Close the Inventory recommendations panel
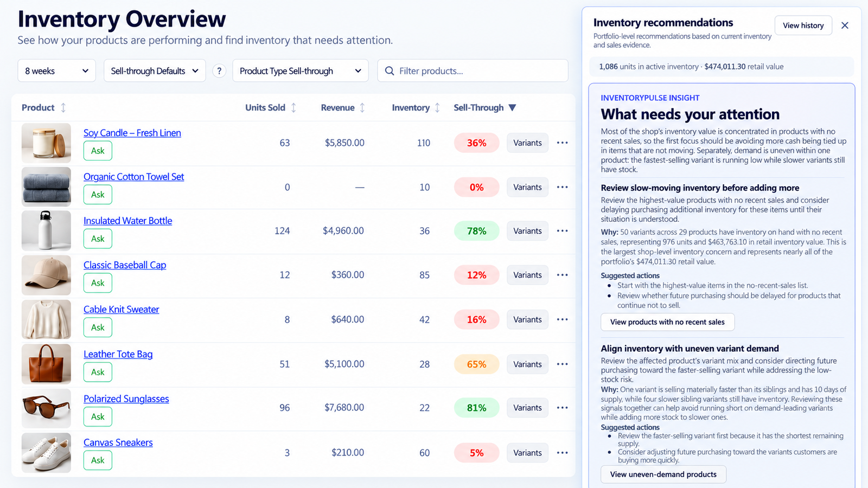 (845, 25)
